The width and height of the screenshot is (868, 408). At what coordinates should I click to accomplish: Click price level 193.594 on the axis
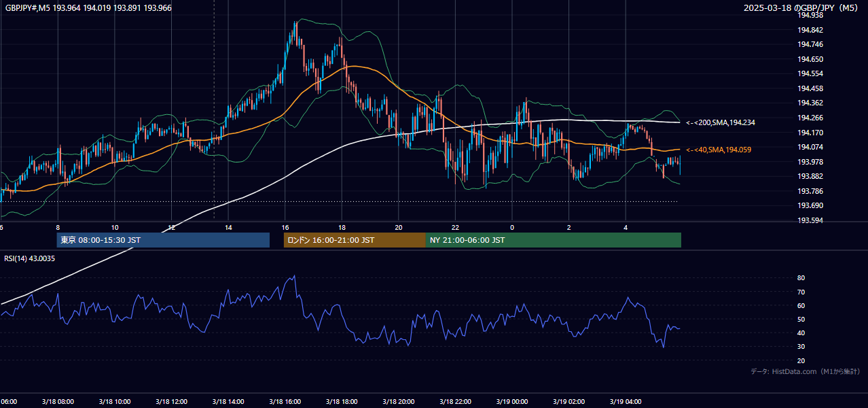click(810, 220)
